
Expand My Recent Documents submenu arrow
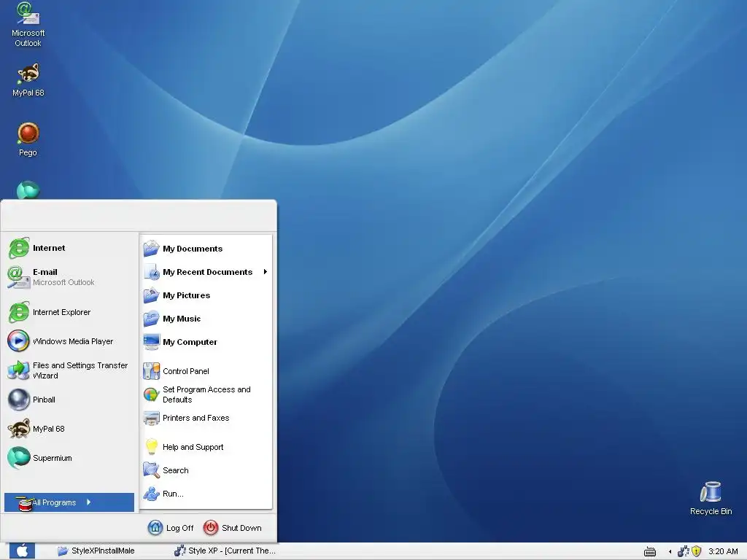pos(266,272)
